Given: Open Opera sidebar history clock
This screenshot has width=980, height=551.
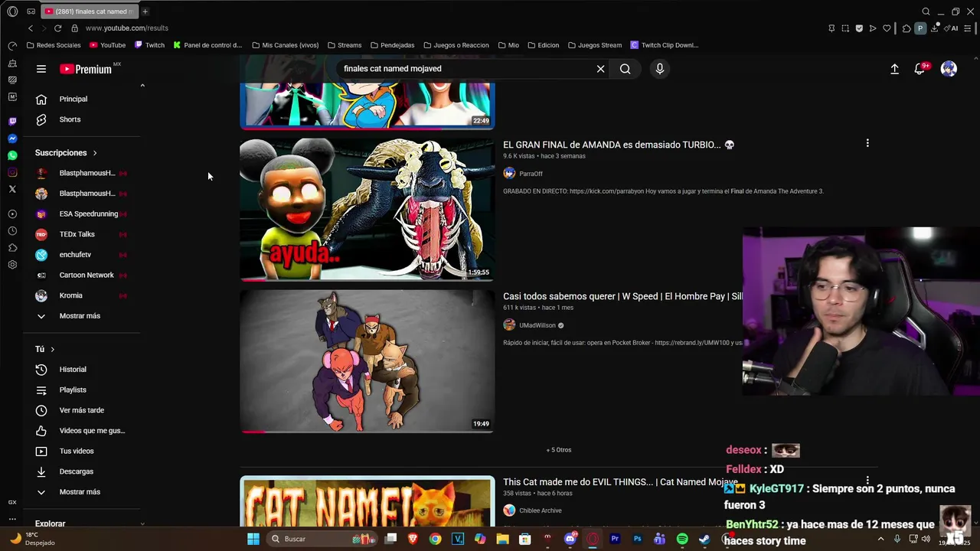Looking at the screenshot, I should 12,231.
